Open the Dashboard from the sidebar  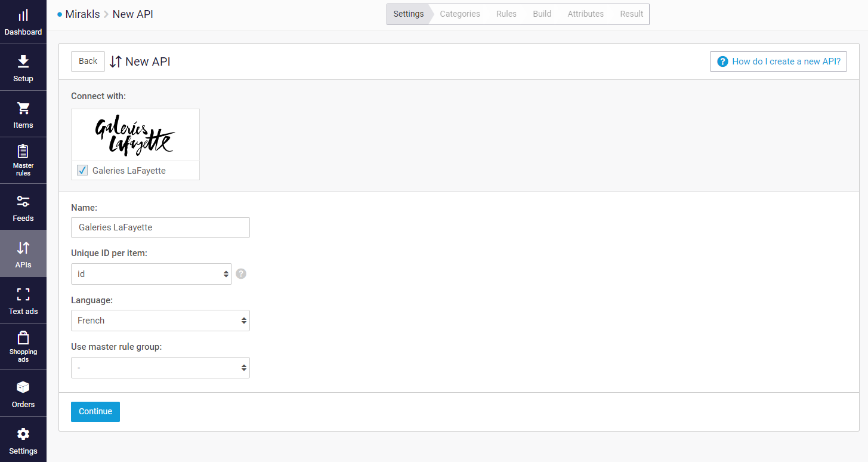pos(23,21)
